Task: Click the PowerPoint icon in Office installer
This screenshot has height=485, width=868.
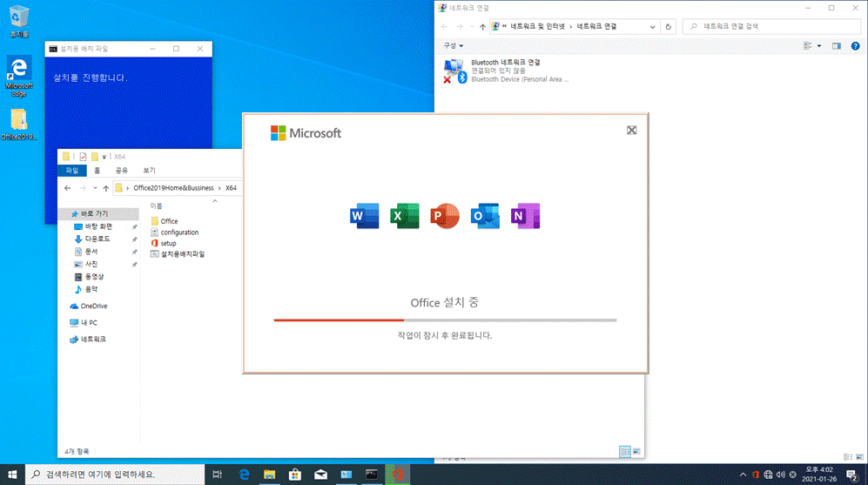Action: tap(445, 216)
